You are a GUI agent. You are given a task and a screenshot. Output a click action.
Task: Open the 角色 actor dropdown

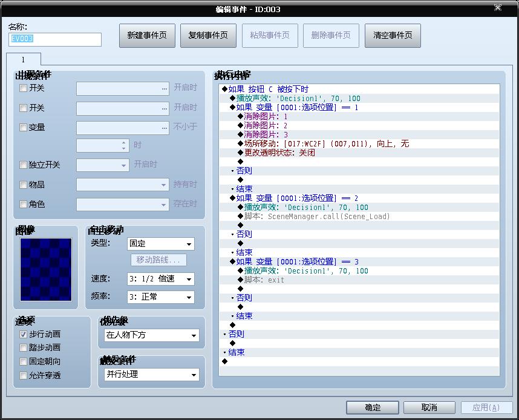tap(123, 205)
